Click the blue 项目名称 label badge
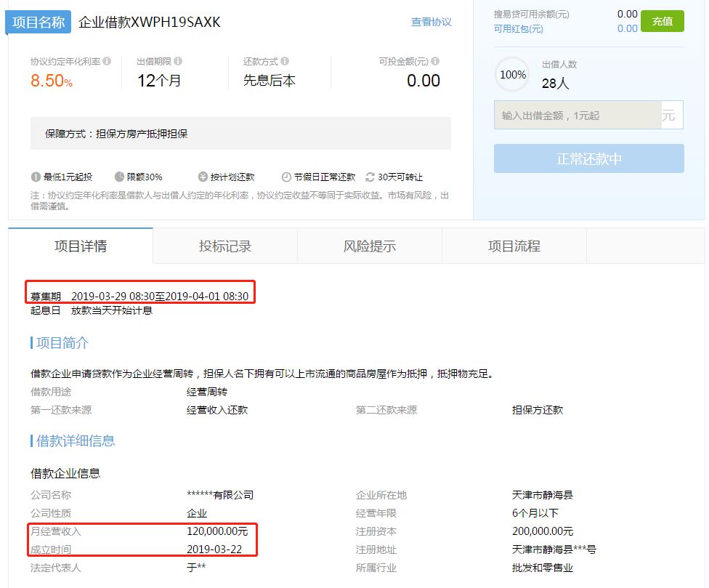This screenshot has width=709, height=588. click(x=39, y=22)
